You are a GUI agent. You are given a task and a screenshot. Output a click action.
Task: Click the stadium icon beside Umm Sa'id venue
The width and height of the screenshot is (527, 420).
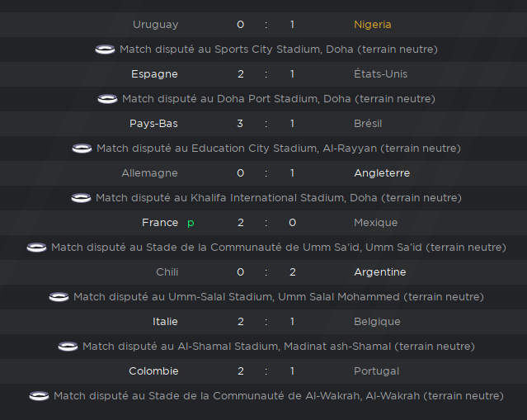coord(36,248)
